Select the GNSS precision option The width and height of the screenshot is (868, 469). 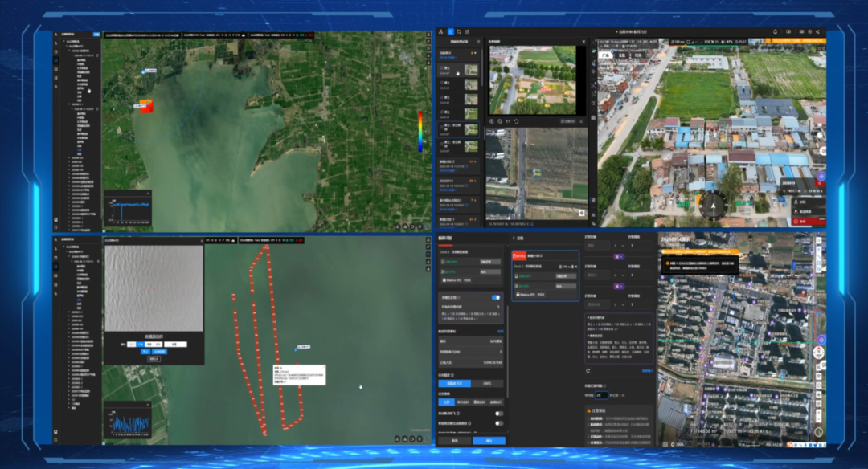pyautogui.click(x=487, y=383)
